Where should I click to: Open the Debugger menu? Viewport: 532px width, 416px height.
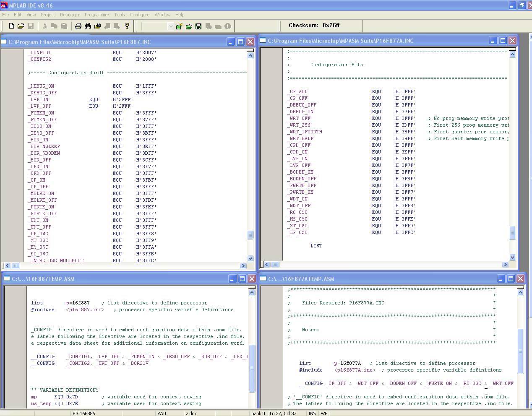[70, 15]
